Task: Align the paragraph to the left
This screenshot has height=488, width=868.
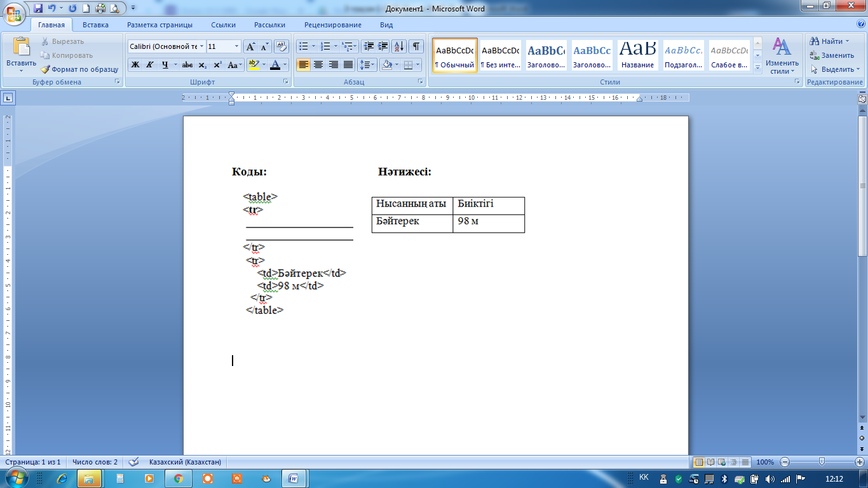Action: point(303,65)
